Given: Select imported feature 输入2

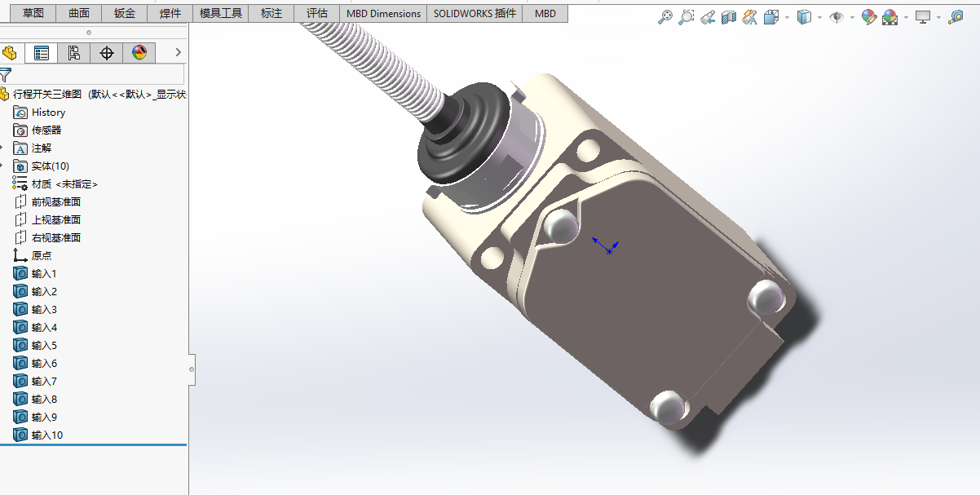Looking at the screenshot, I should (35, 292).
